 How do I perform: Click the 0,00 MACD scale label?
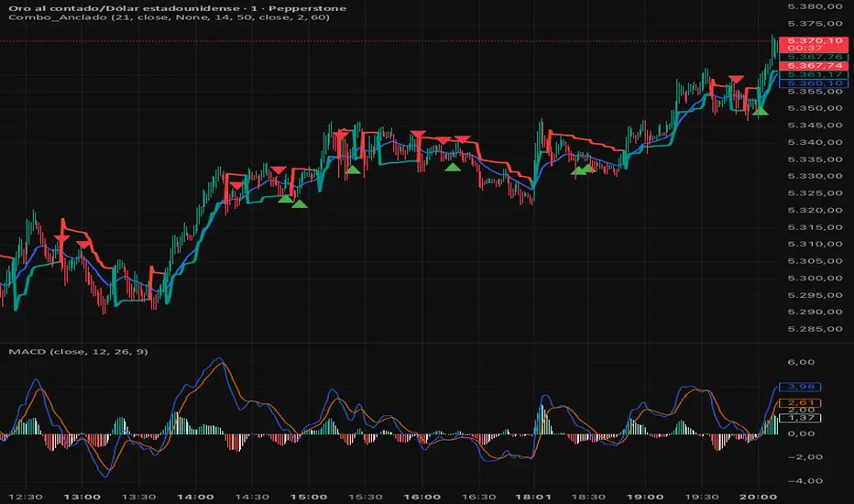(801, 433)
